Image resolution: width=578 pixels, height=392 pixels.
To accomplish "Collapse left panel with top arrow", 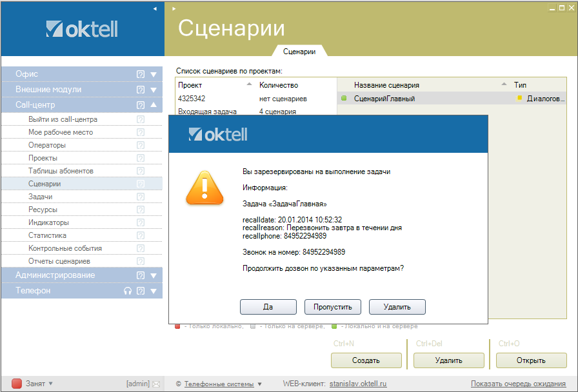I will point(155,9).
